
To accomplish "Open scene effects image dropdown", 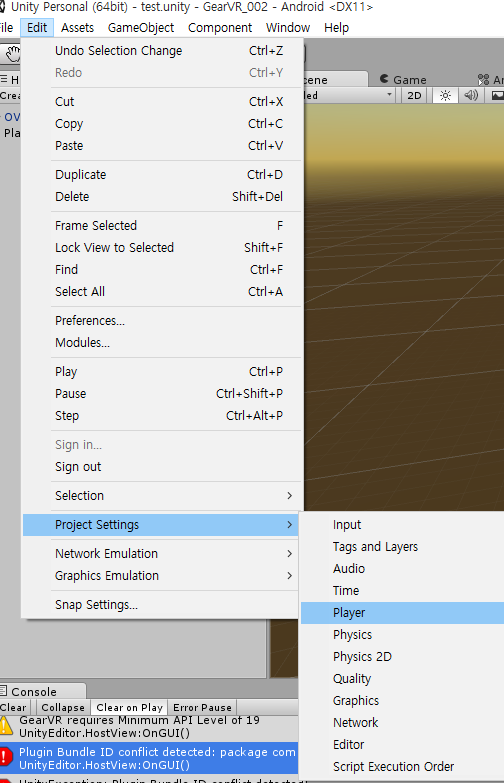I will click(497, 95).
